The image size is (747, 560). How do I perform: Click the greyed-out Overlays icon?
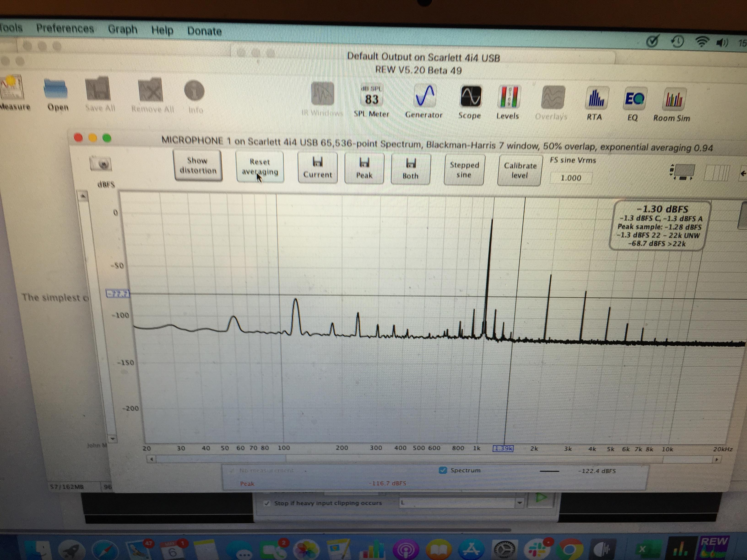click(x=552, y=103)
